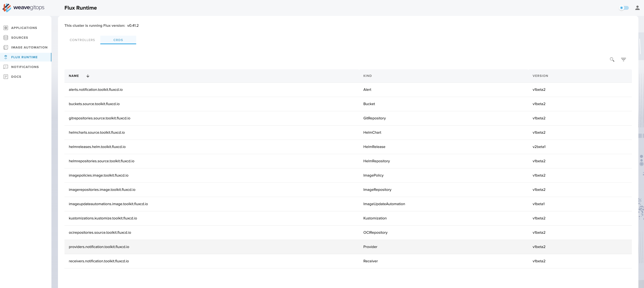Click kustomizations.kustomize.toolkit.fluxcd.io row name

coord(103,218)
